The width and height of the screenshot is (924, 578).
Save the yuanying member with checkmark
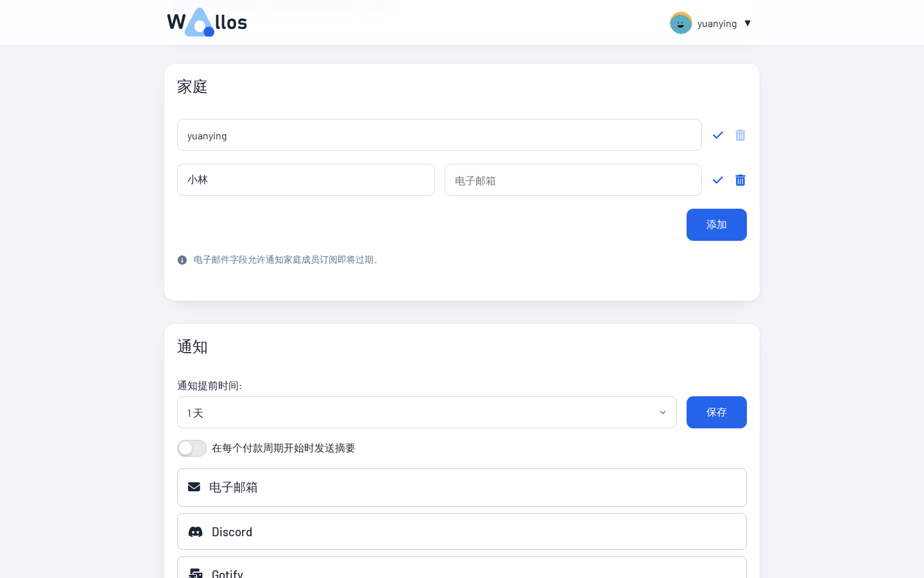pos(718,135)
